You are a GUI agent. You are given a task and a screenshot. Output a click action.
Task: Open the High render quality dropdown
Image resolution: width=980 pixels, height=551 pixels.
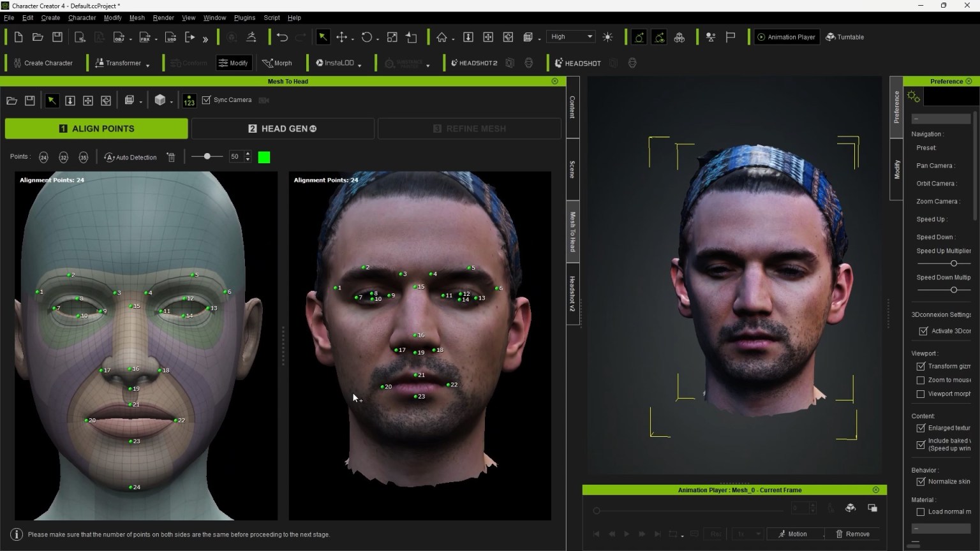point(571,37)
